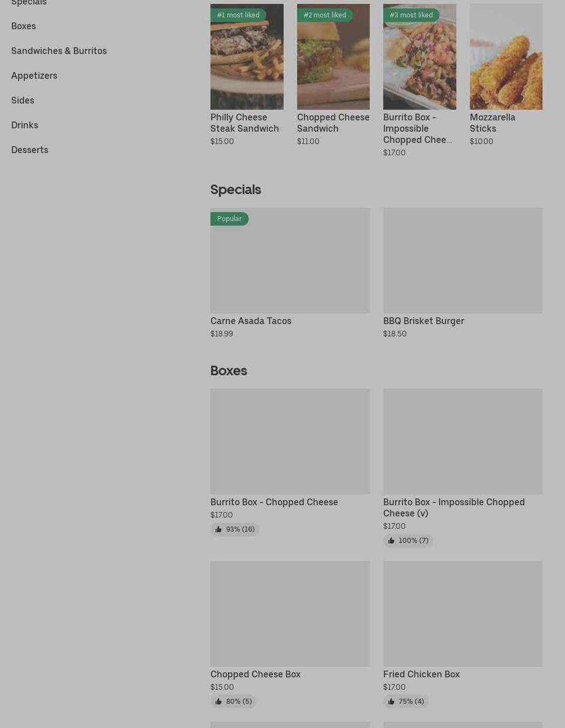Select Chopped Cheese Box title

[255, 674]
